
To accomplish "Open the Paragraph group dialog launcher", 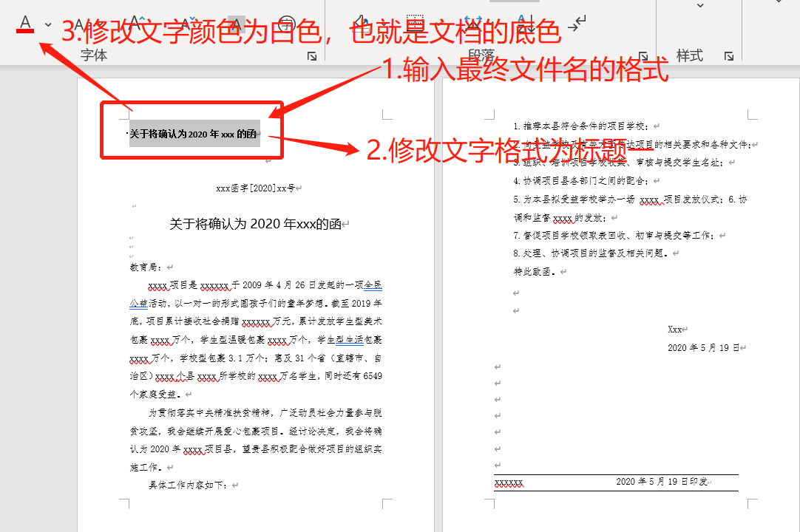I will coord(643,56).
